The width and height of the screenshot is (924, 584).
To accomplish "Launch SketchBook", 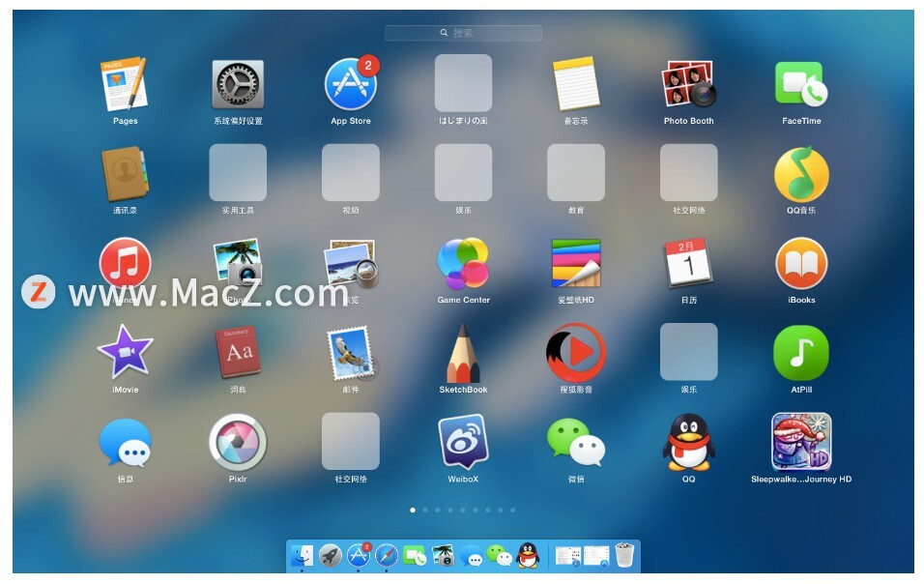I will pyautogui.click(x=463, y=352).
